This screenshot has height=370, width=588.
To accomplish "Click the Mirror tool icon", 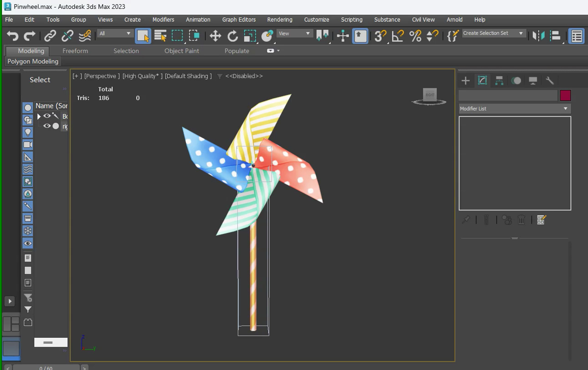I will click(x=538, y=36).
